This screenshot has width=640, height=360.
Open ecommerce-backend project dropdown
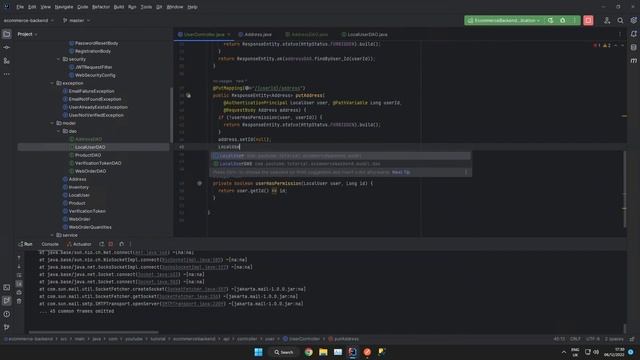click(x=29, y=20)
